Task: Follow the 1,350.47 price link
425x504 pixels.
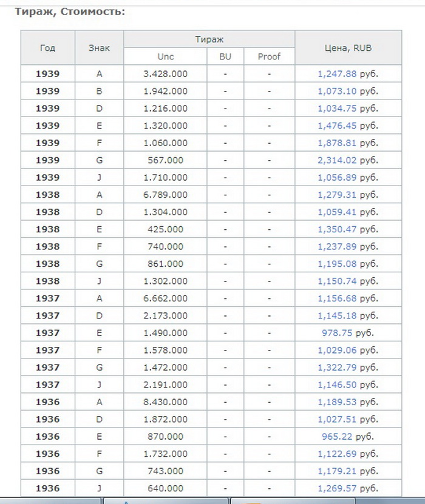Action: click(337, 229)
